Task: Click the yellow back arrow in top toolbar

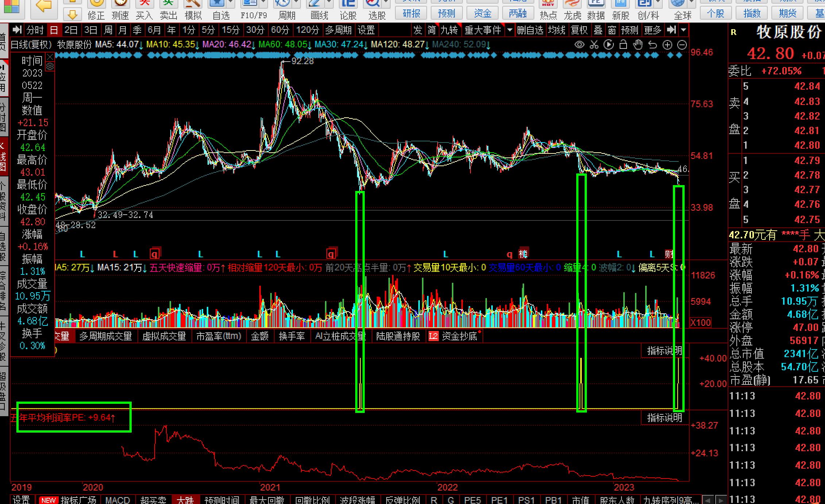Action: 44,6
